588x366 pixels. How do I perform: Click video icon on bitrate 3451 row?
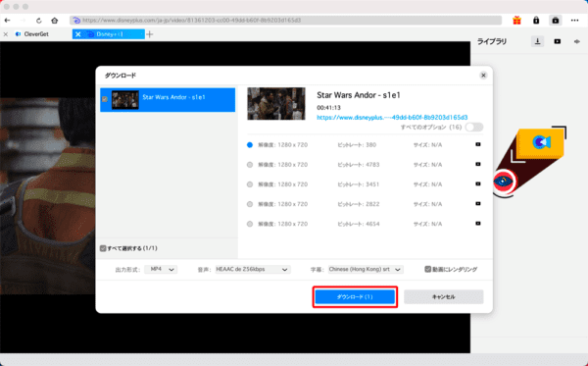click(x=478, y=183)
